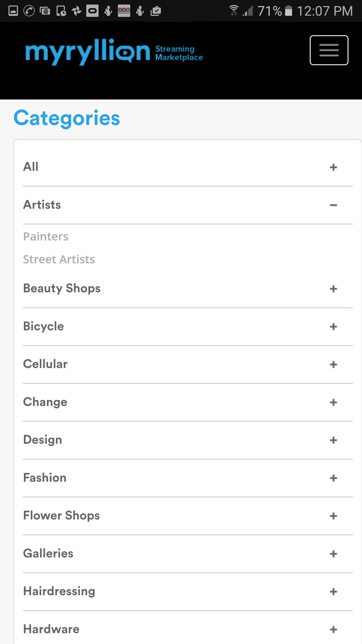Tap the Wi-Fi status icon
362x644 pixels.
(x=234, y=10)
